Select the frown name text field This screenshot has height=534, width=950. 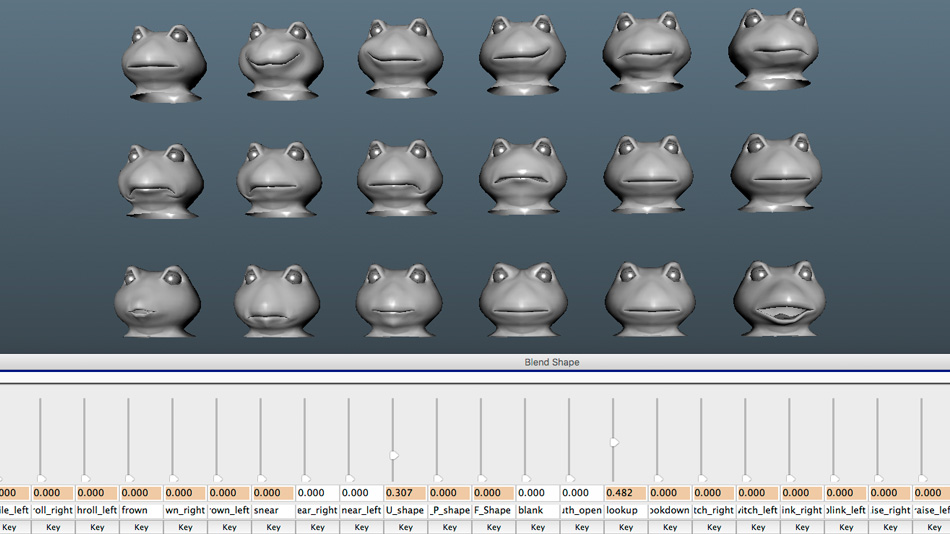(141, 510)
